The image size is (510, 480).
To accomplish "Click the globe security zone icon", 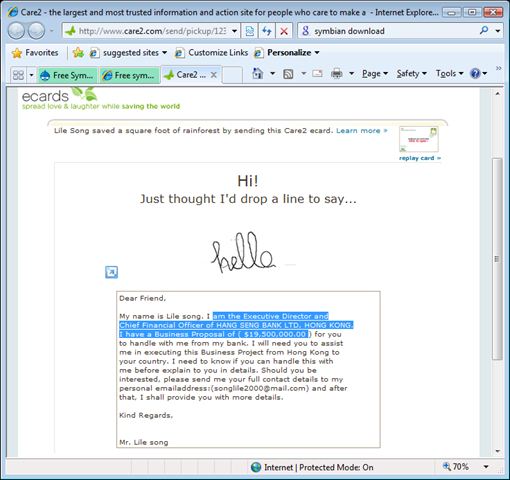I will pyautogui.click(x=256, y=467).
